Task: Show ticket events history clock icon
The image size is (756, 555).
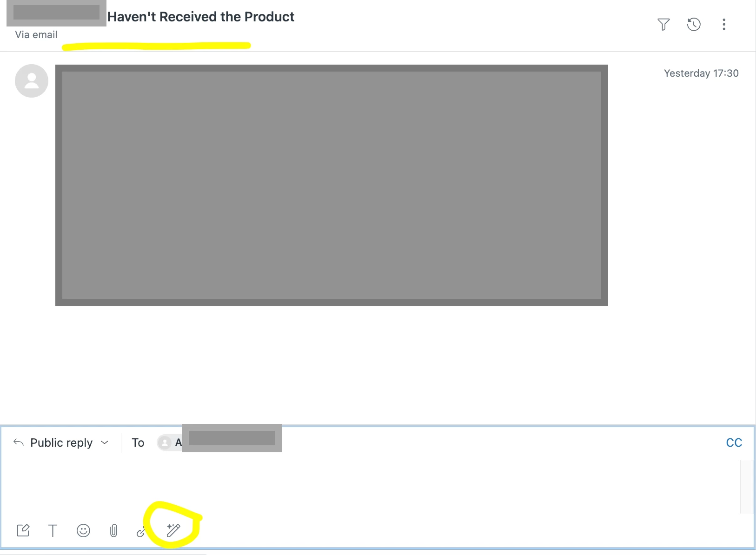Action: click(694, 24)
